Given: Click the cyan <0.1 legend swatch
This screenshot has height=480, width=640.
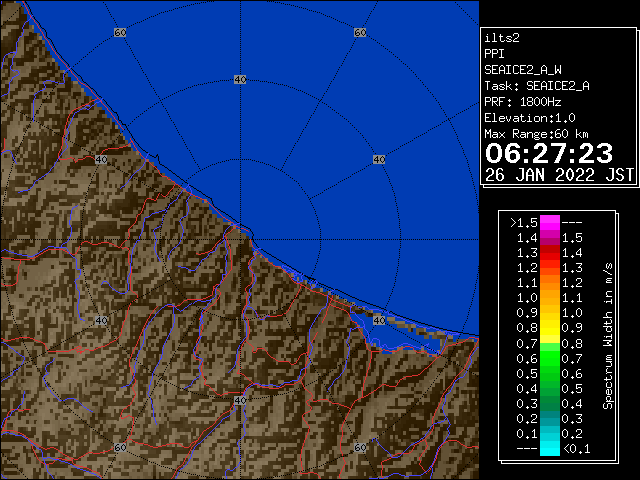Looking at the screenshot, I should tap(549, 449).
